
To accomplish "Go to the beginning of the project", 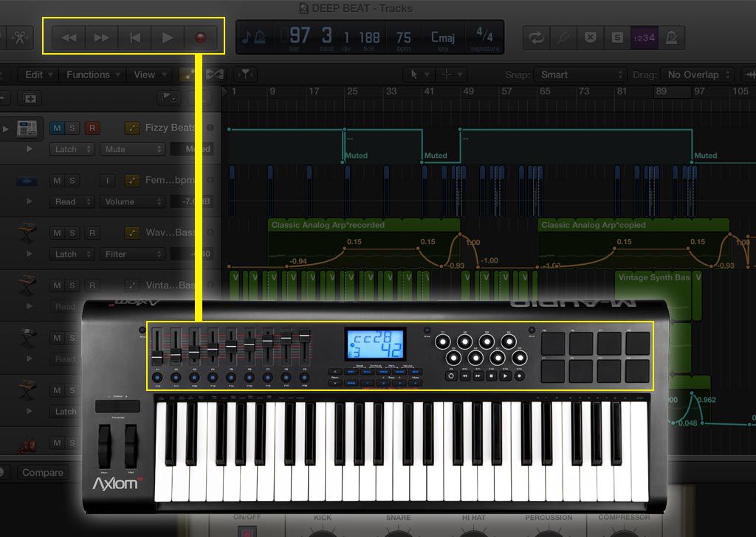I will pos(135,38).
